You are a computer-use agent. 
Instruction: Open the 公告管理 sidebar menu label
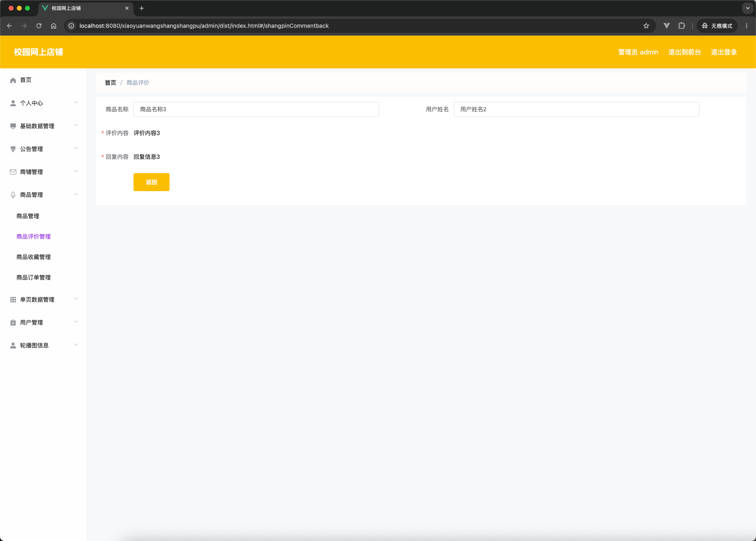(x=32, y=149)
